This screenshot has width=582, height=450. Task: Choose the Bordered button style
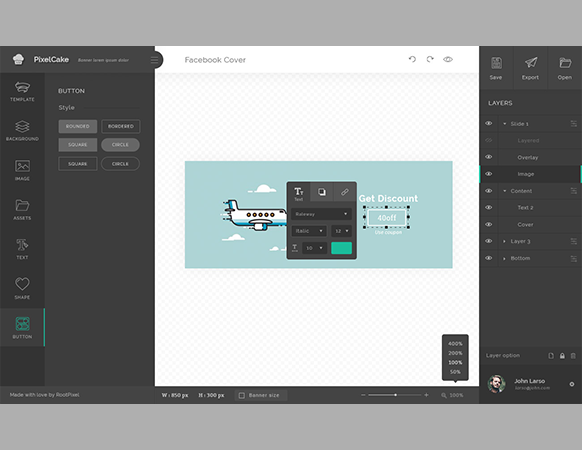tap(121, 126)
